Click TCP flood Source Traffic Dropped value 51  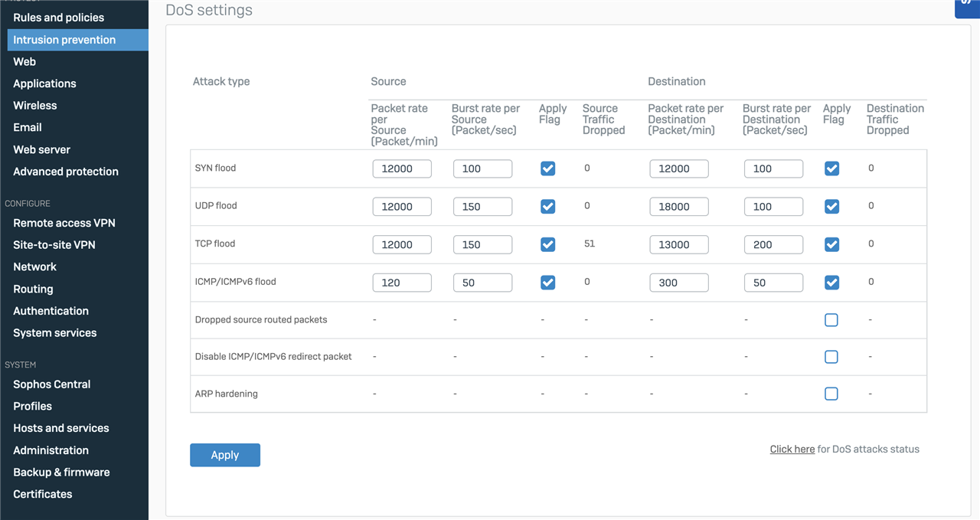[590, 244]
